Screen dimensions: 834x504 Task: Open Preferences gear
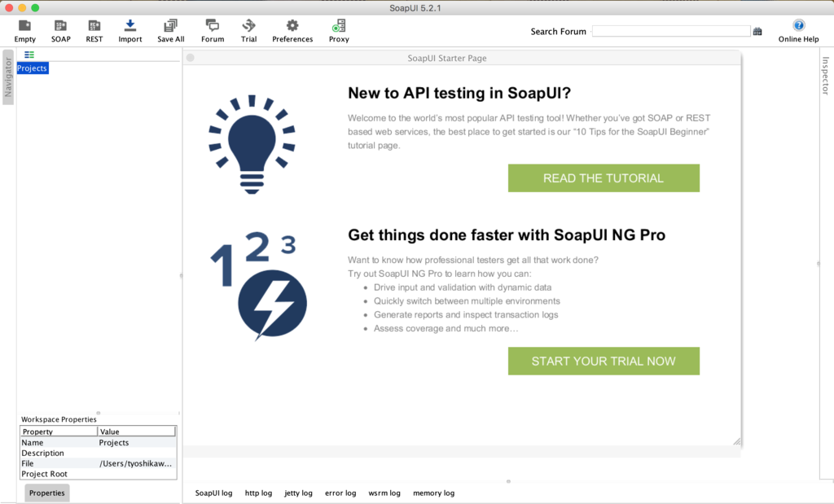(292, 31)
